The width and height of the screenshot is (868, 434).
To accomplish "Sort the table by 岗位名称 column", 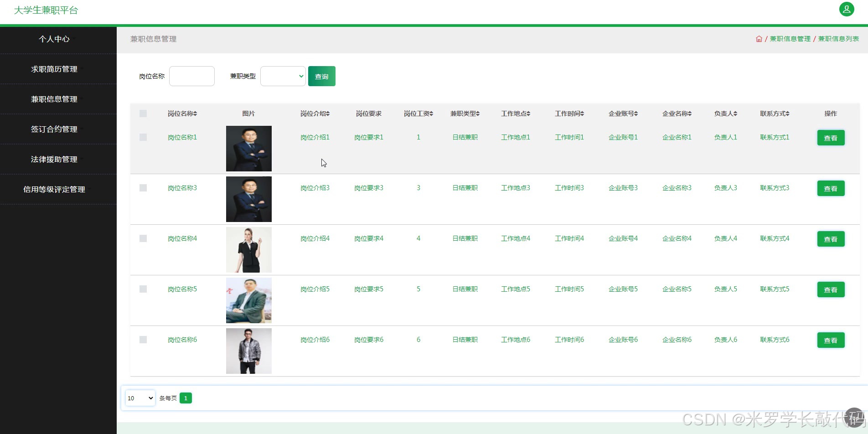I will pos(182,114).
